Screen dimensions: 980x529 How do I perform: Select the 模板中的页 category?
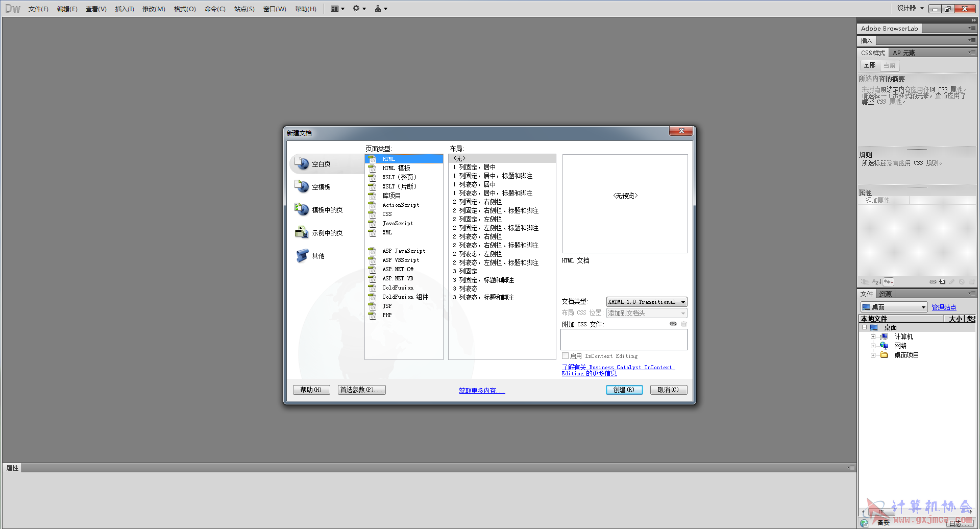click(319, 210)
